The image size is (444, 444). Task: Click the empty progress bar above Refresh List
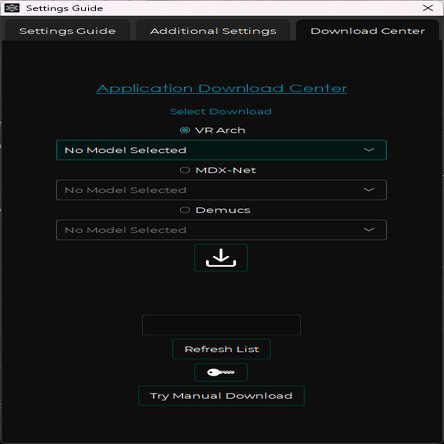pyautogui.click(x=221, y=325)
